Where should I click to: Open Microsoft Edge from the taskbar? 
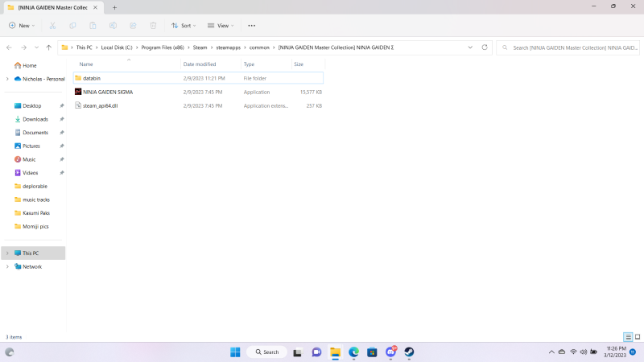(353, 352)
